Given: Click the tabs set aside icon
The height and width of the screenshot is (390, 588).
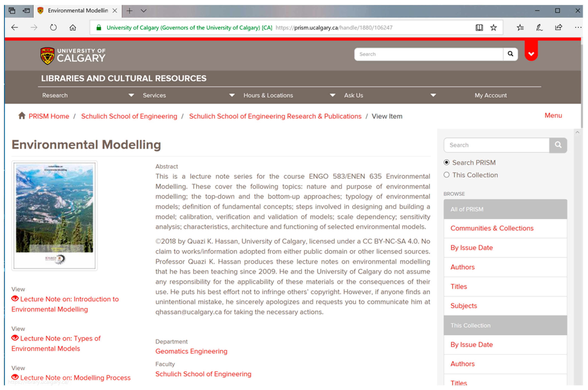Looking at the screenshot, I should (12, 11).
